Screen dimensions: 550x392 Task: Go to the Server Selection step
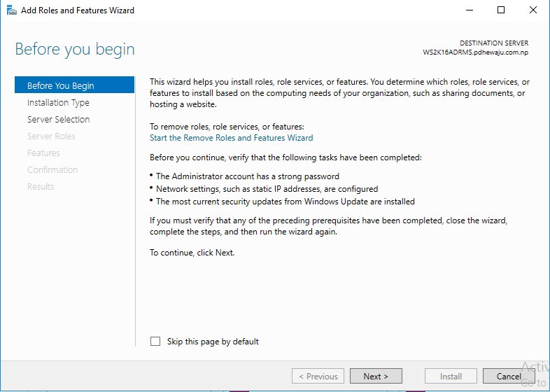(59, 119)
